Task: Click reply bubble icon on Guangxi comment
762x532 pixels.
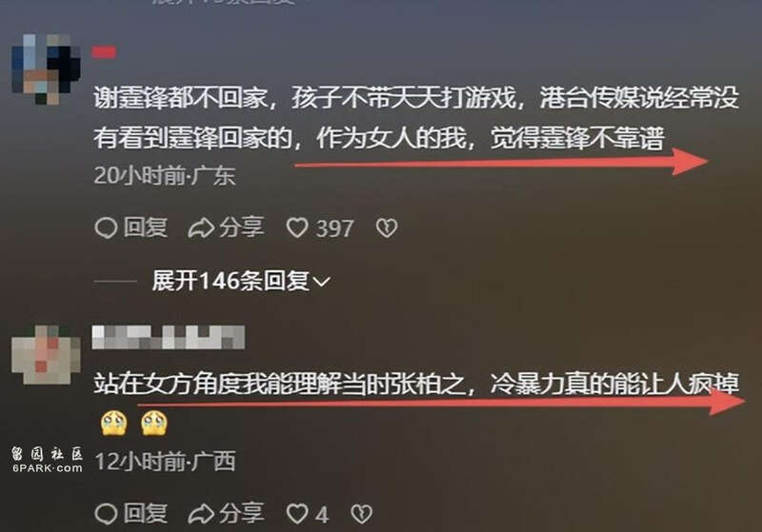Action: (x=106, y=514)
